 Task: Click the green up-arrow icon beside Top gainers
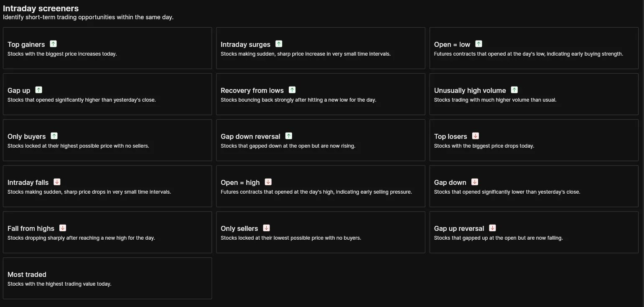coord(53,44)
